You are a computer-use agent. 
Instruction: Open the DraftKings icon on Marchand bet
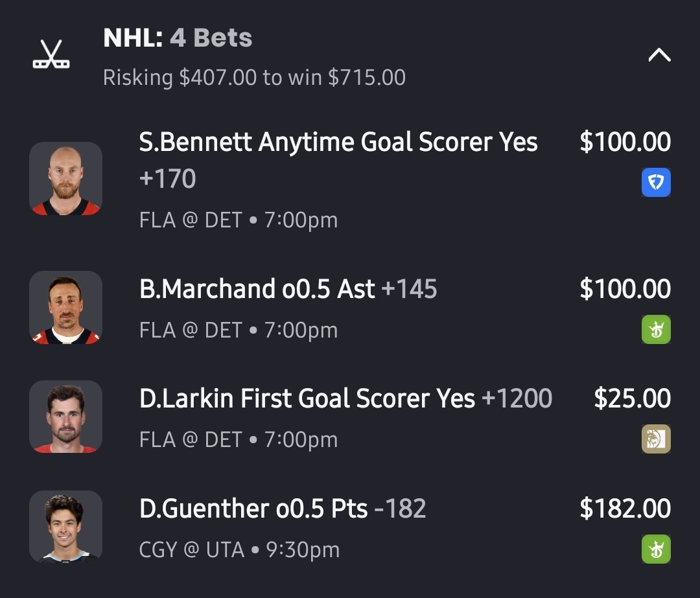point(656,330)
